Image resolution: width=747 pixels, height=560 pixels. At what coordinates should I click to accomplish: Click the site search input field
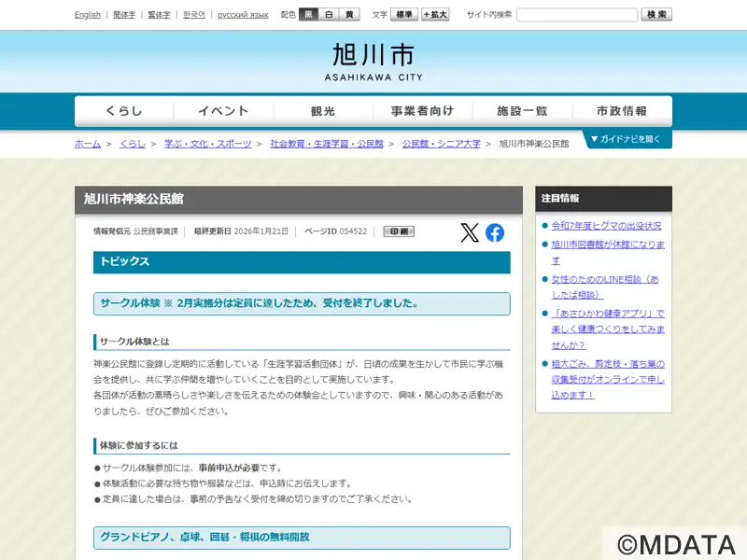tap(577, 15)
